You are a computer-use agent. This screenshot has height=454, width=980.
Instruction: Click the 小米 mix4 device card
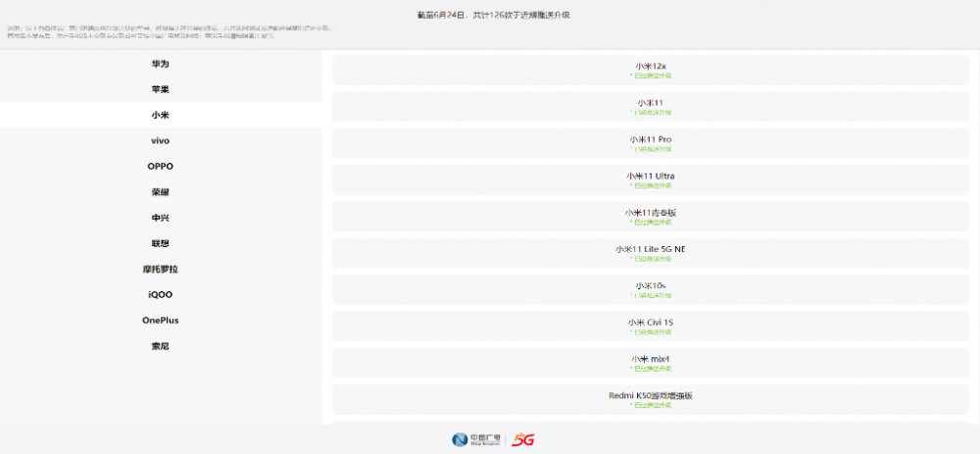tap(651, 363)
